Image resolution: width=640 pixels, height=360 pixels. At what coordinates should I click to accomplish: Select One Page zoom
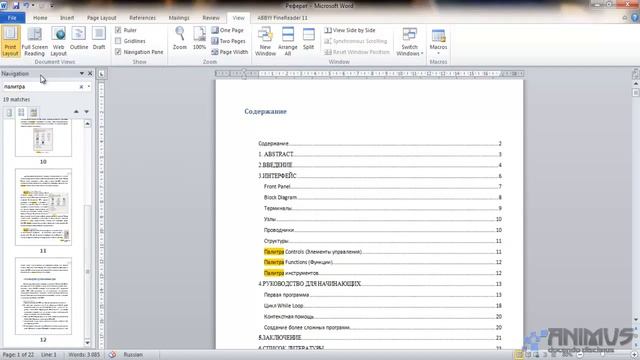point(227,30)
